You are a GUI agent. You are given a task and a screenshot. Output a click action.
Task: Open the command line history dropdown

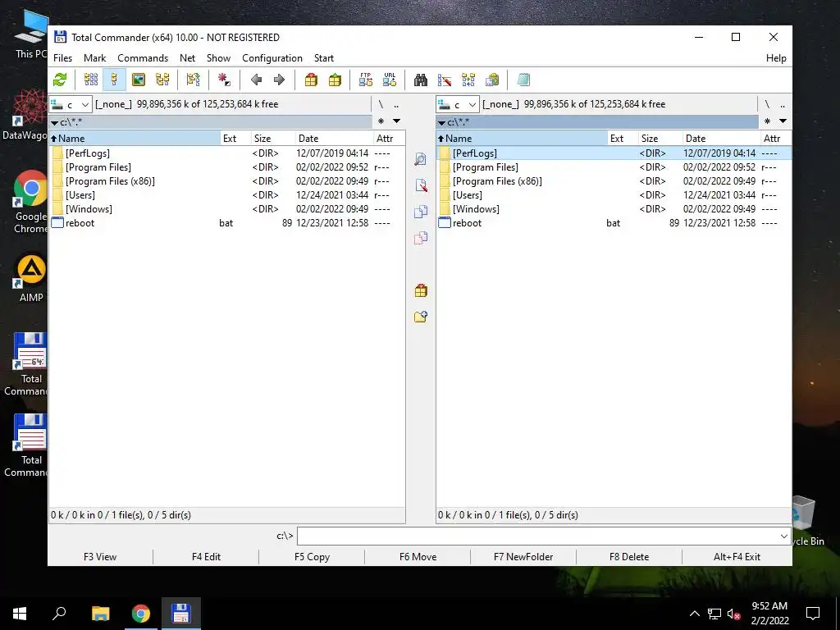[x=783, y=536]
